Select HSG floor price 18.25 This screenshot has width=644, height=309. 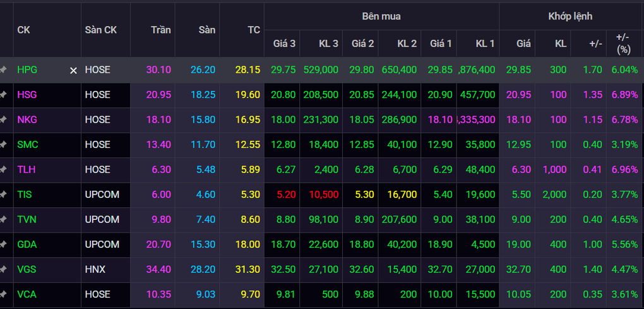click(x=203, y=95)
